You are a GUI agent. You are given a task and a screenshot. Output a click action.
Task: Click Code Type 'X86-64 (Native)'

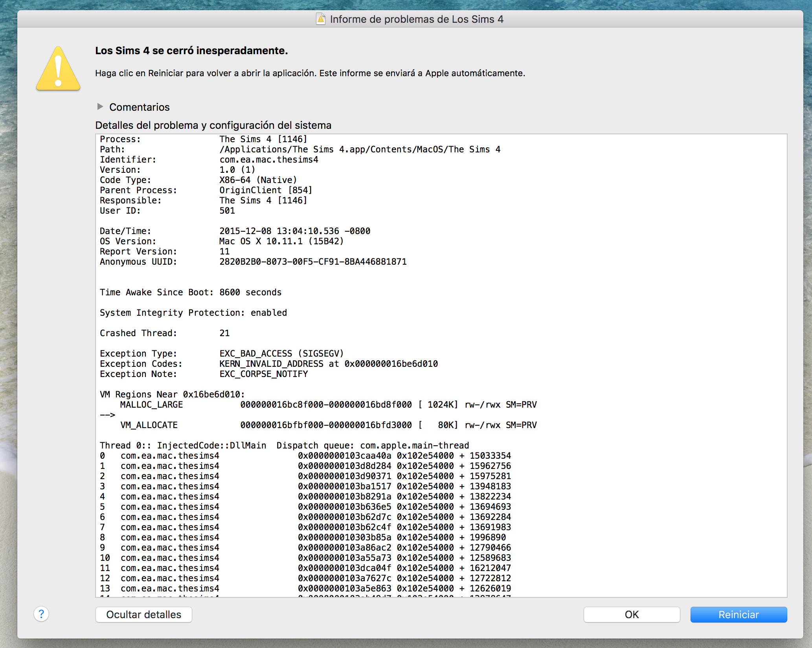click(258, 180)
